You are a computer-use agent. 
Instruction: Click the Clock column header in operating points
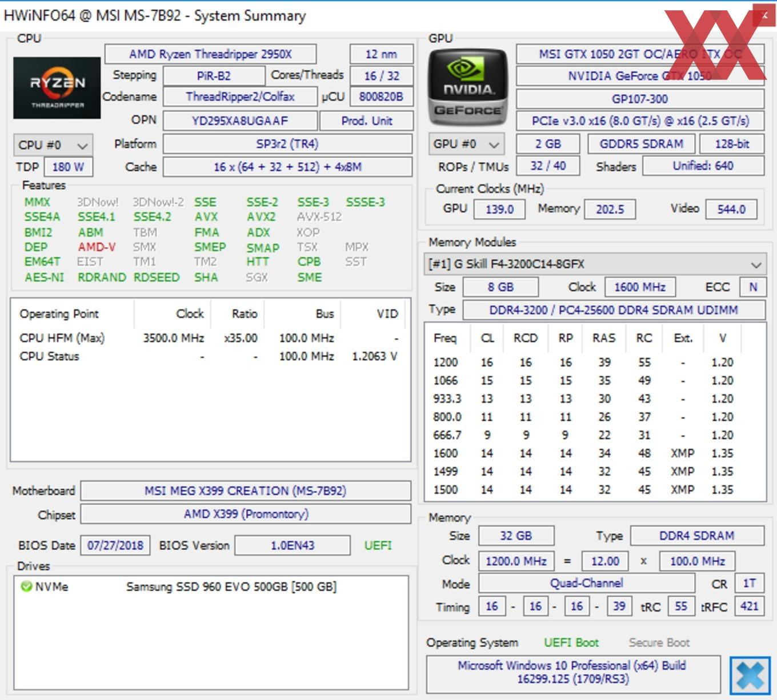173,314
